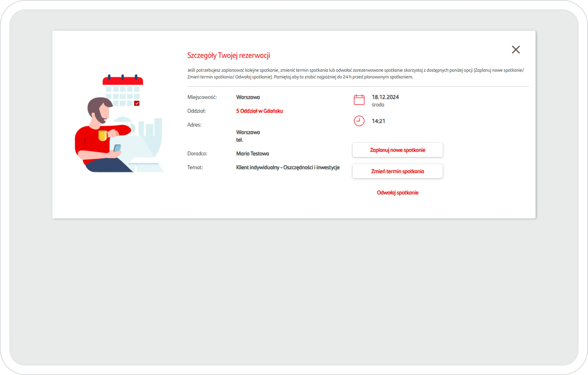Click the Odwołaj spotkanie link
Screen dimensions: 588x375
click(x=397, y=193)
